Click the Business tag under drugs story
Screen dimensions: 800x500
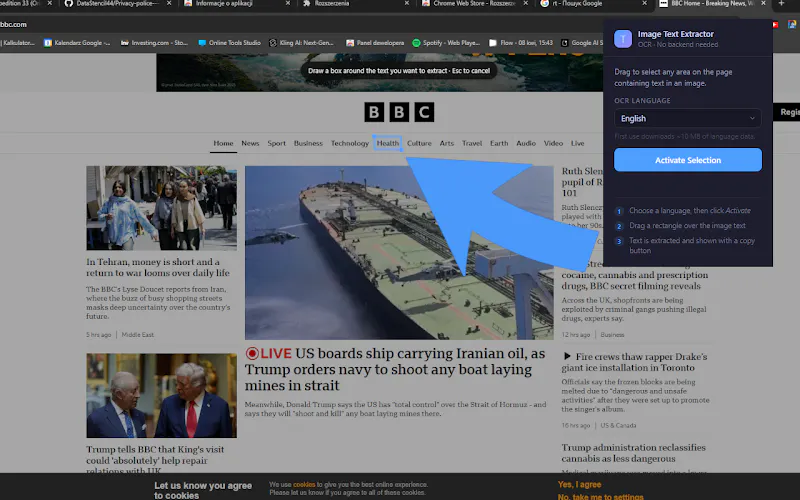612,335
